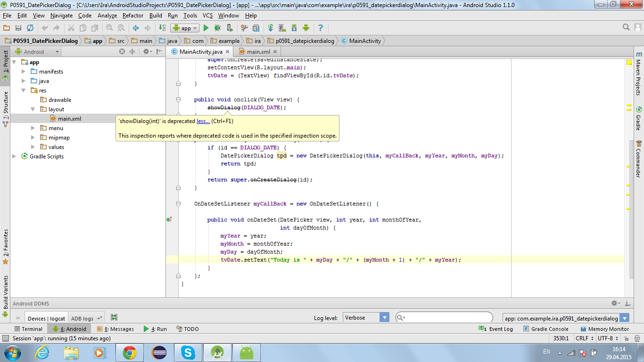644x362 pixels.
Task: Click the override gutter icon beside onDateSet
Action: pyautogui.click(x=169, y=220)
